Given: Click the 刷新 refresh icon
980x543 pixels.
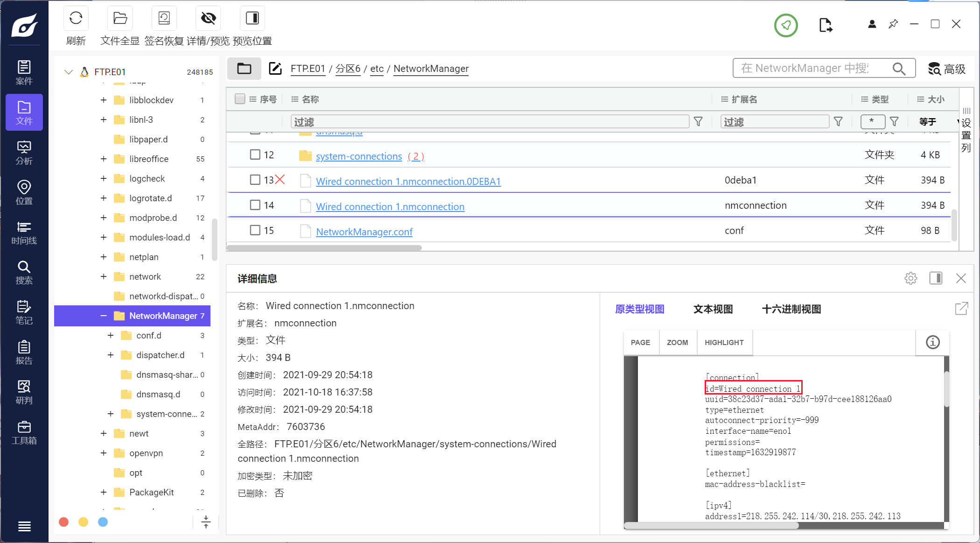Looking at the screenshot, I should (x=76, y=18).
